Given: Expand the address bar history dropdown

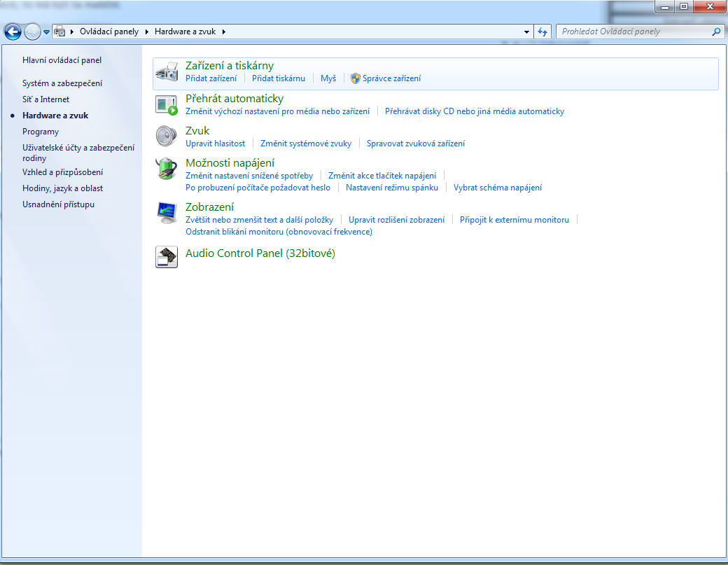Looking at the screenshot, I should pyautogui.click(x=526, y=32).
